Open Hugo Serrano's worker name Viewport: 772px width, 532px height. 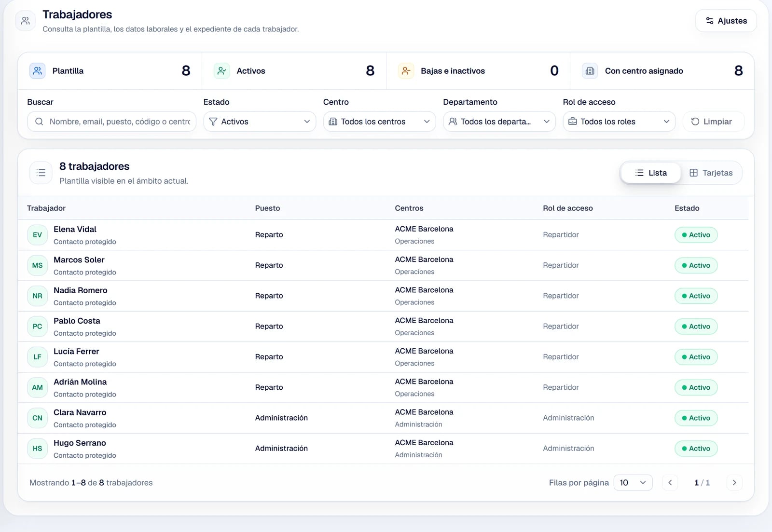(x=80, y=443)
